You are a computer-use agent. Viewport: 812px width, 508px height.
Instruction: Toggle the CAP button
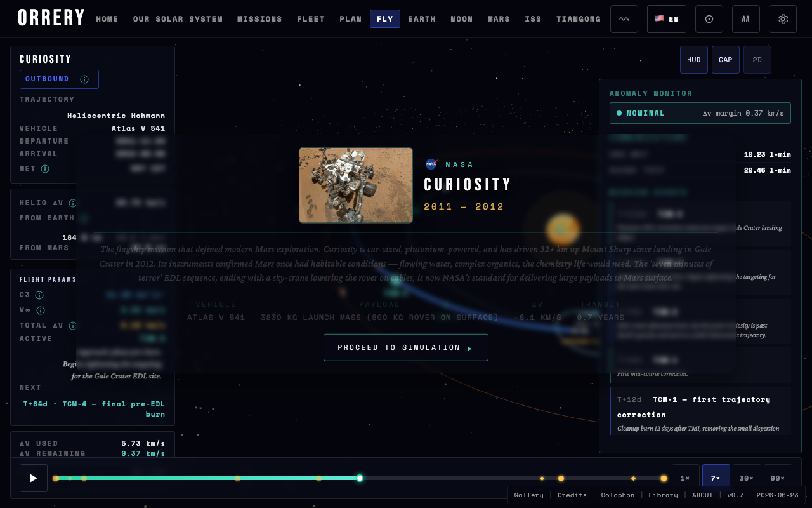(x=726, y=60)
